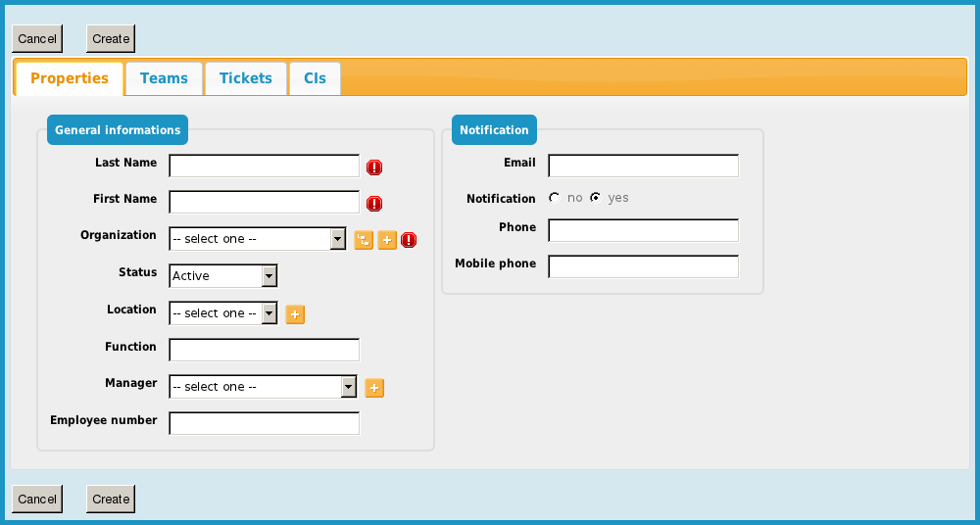Click the plus icon next to Manager
The width and height of the screenshot is (980, 525).
pyautogui.click(x=374, y=389)
